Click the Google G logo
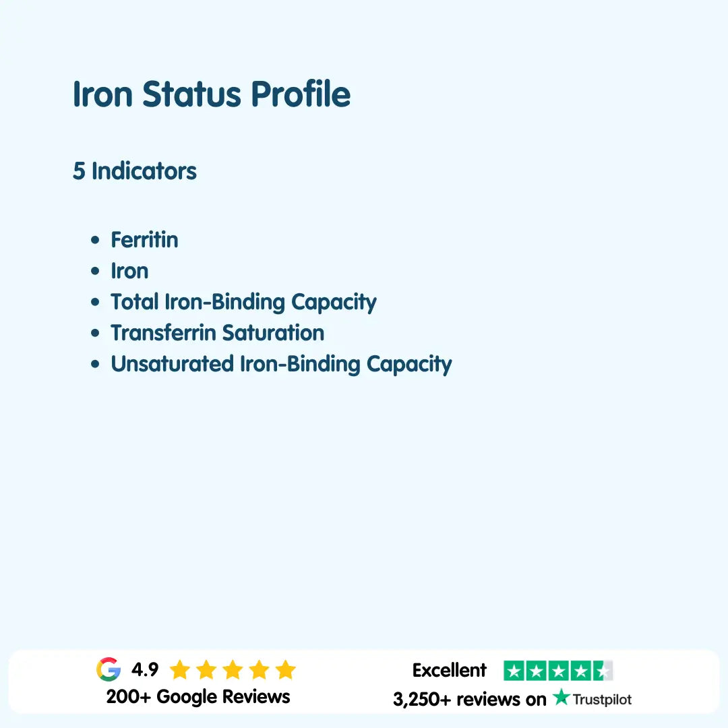Image resolution: width=728 pixels, height=728 pixels. [x=109, y=669]
